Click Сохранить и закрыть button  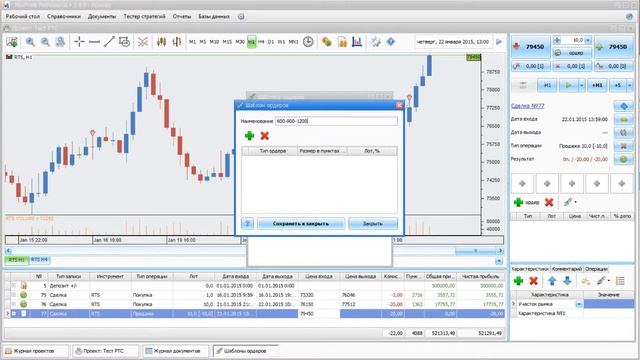(x=301, y=223)
